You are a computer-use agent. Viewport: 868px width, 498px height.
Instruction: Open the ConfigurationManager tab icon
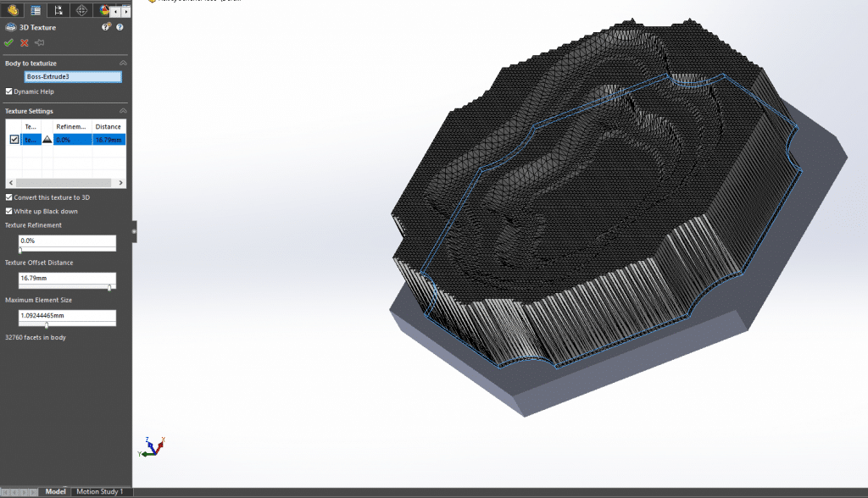point(58,10)
